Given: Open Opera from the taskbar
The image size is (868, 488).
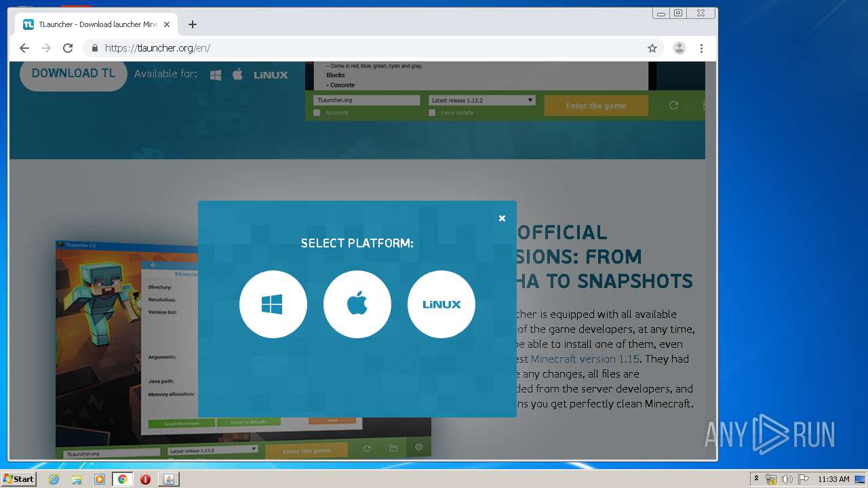Looking at the screenshot, I should 145,479.
